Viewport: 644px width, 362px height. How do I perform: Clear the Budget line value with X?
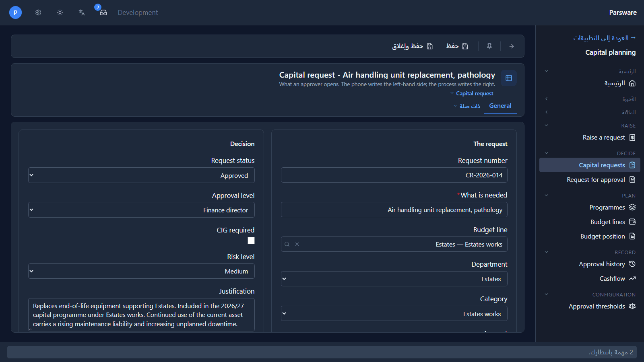tap(297, 244)
